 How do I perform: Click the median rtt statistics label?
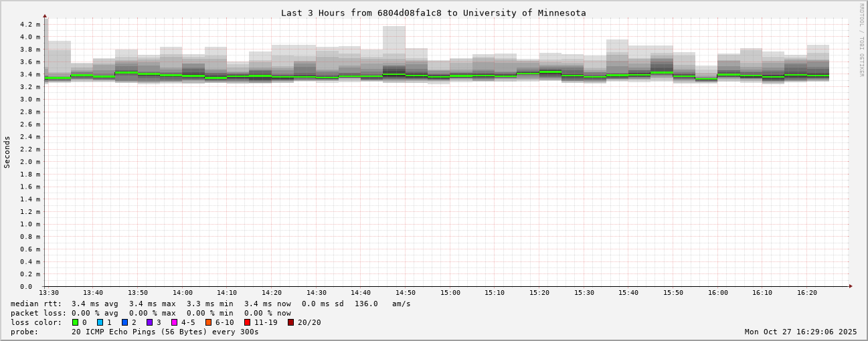(x=36, y=304)
